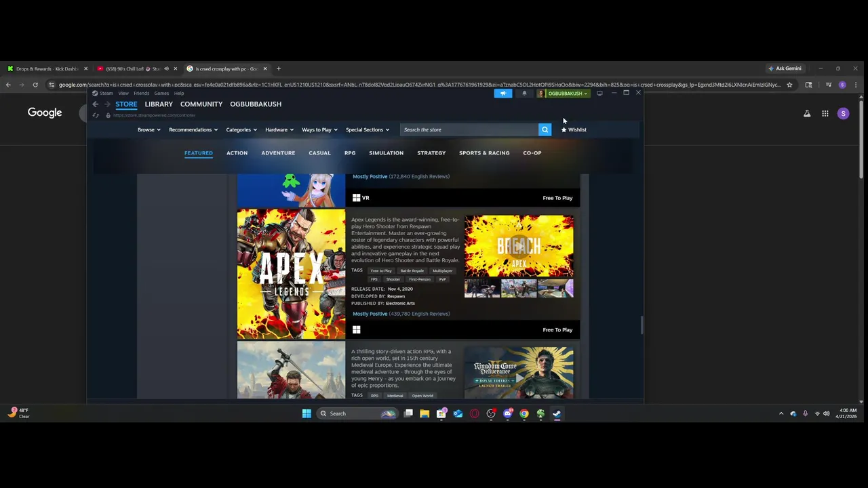Open Discord from the taskbar
This screenshot has height=488, width=868.
508,413
